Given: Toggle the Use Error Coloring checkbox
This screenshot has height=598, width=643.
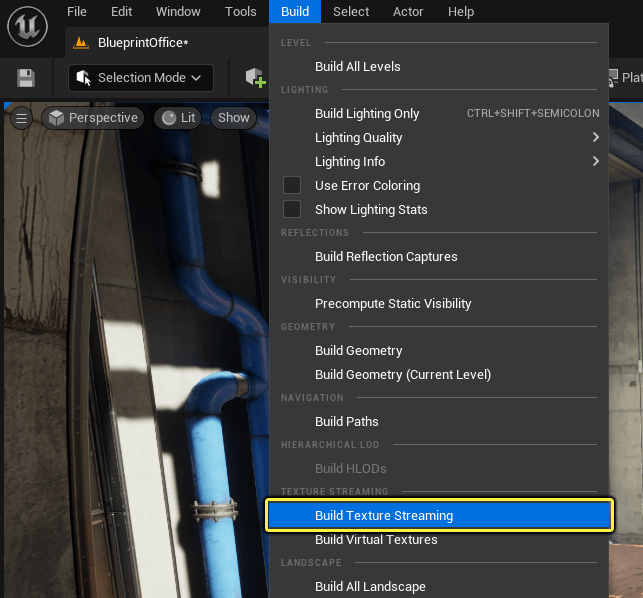Looking at the screenshot, I should [x=292, y=185].
